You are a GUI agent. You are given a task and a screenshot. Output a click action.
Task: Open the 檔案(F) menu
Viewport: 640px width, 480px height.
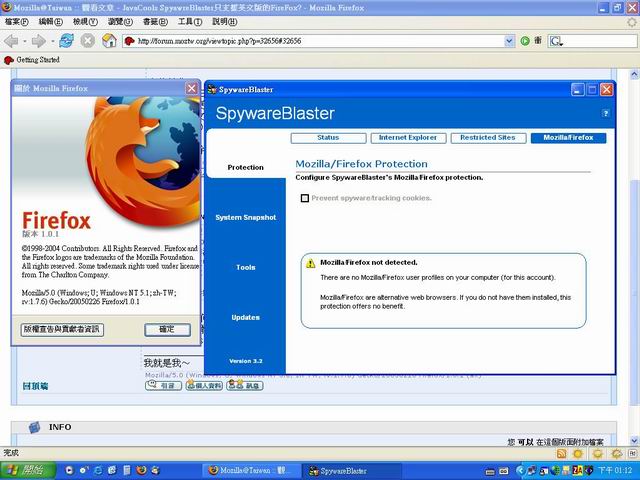[x=16, y=22]
